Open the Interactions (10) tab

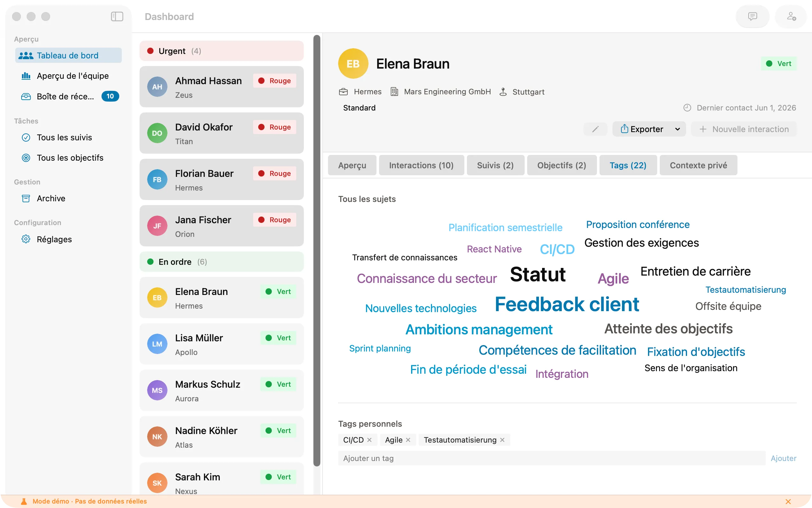[x=422, y=165]
